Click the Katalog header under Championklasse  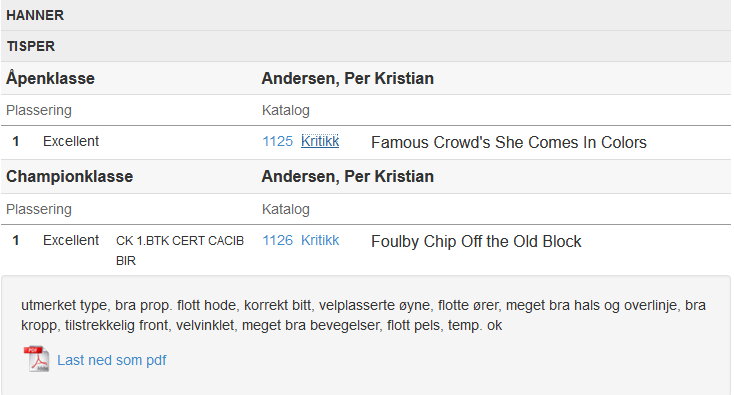click(286, 209)
